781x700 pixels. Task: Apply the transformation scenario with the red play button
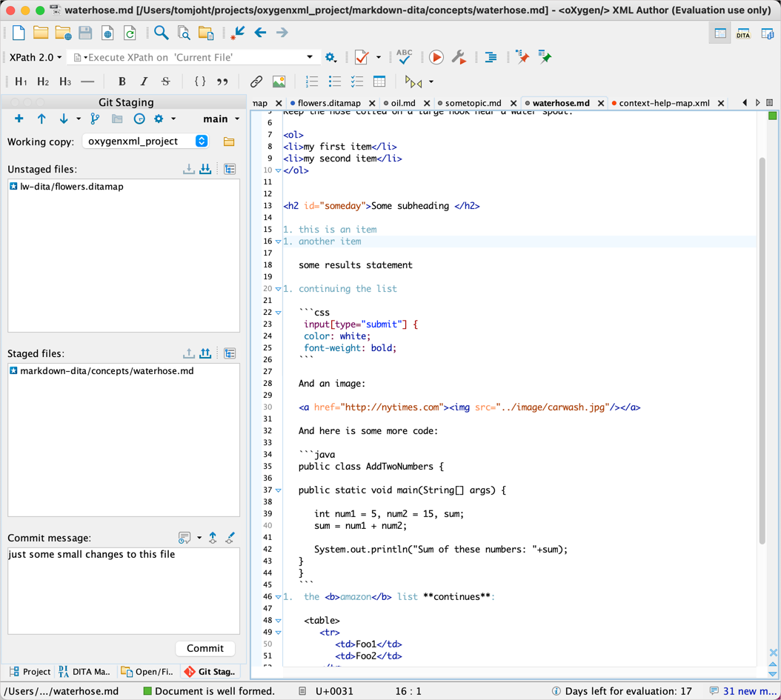[436, 57]
